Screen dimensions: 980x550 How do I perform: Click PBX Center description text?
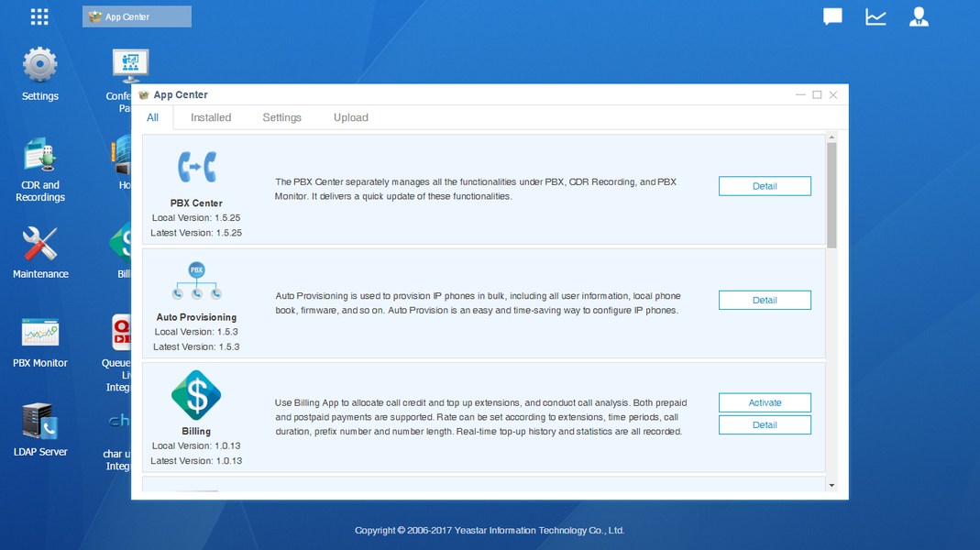click(x=476, y=189)
